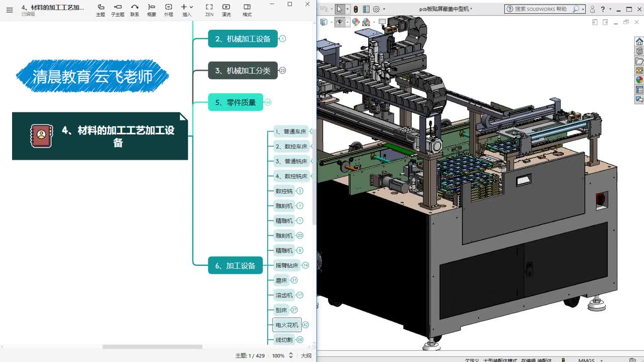Viewport: 644px width, 362px height.
Task: Expand the 5、零件质量 branch count bubble
Action: [268, 102]
